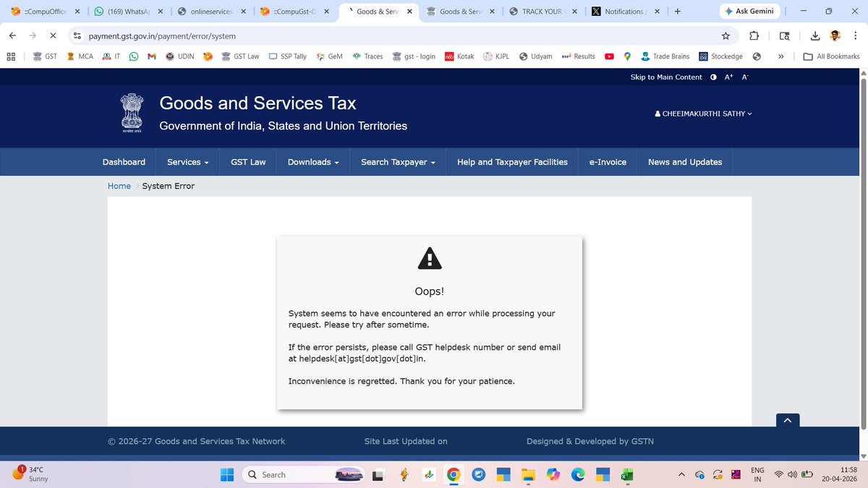Open browser downloads icon
Viewport: 868px width, 488px height.
click(814, 35)
